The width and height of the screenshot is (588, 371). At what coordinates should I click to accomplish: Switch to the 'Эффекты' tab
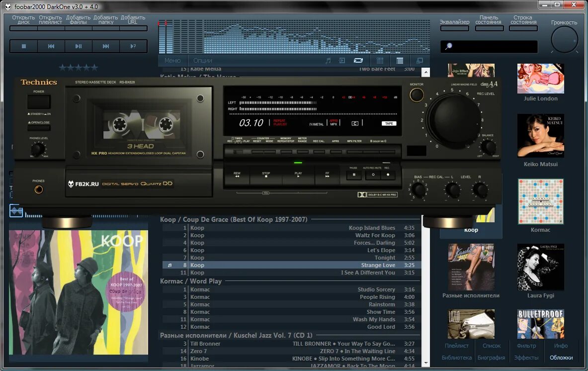click(526, 358)
